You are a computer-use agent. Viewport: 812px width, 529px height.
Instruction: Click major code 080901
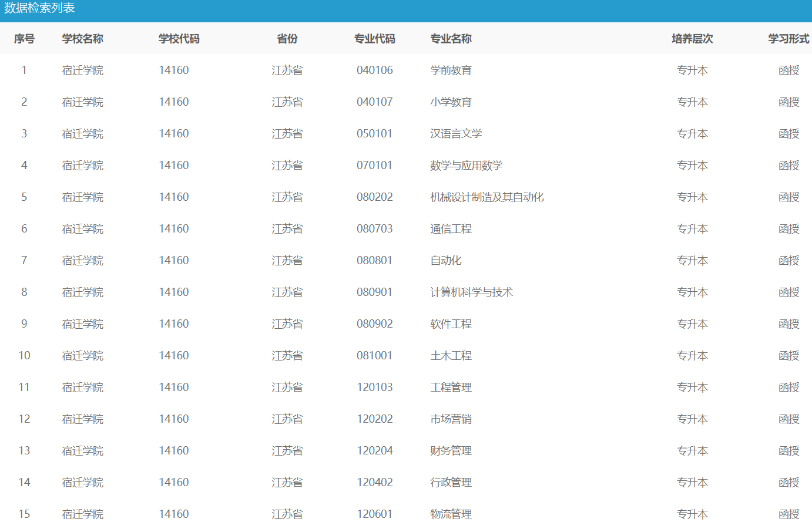tap(375, 292)
